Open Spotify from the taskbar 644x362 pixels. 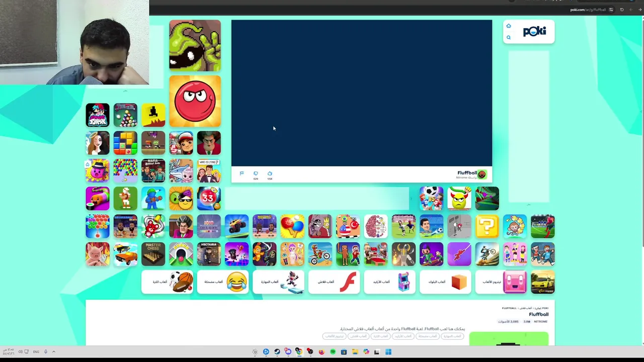(333, 352)
